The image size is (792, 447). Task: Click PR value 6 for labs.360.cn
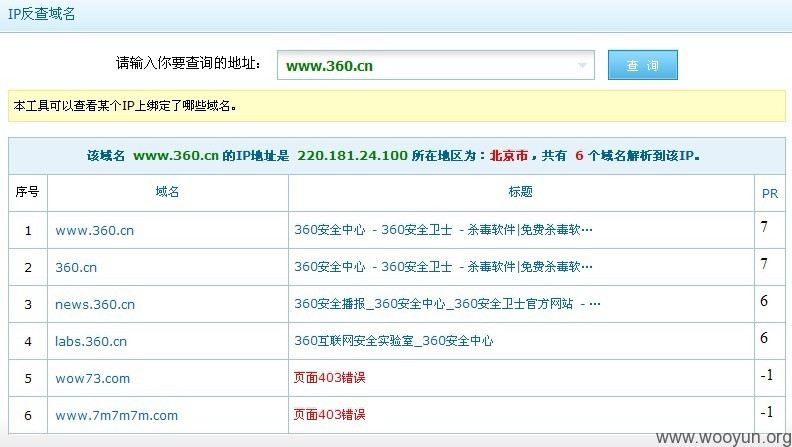tap(764, 338)
